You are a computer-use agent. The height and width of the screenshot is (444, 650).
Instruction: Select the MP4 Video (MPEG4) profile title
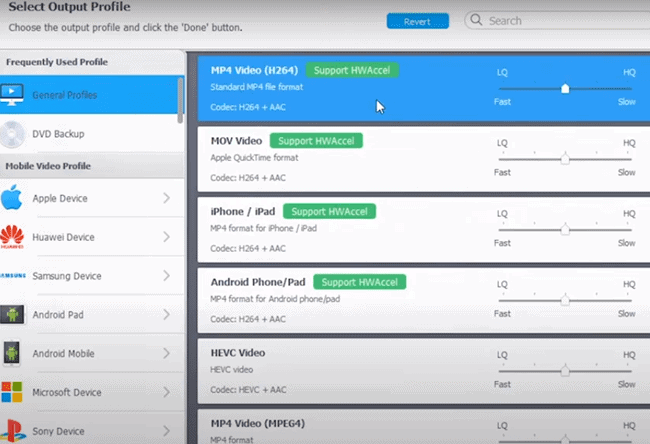click(x=258, y=423)
